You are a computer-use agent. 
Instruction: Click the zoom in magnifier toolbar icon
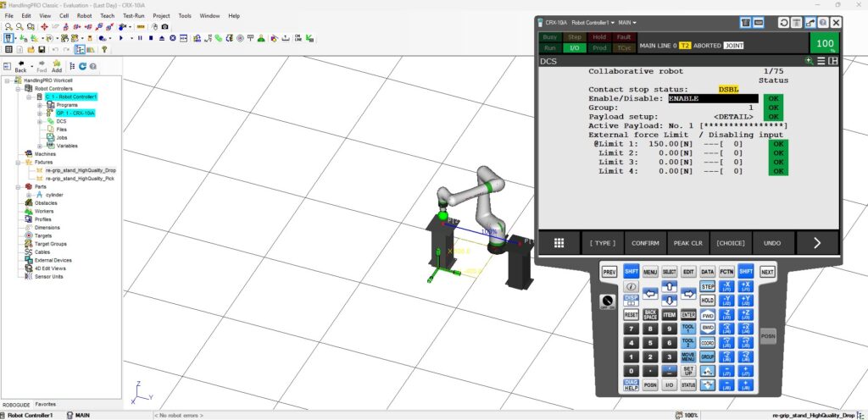pyautogui.click(x=8, y=26)
